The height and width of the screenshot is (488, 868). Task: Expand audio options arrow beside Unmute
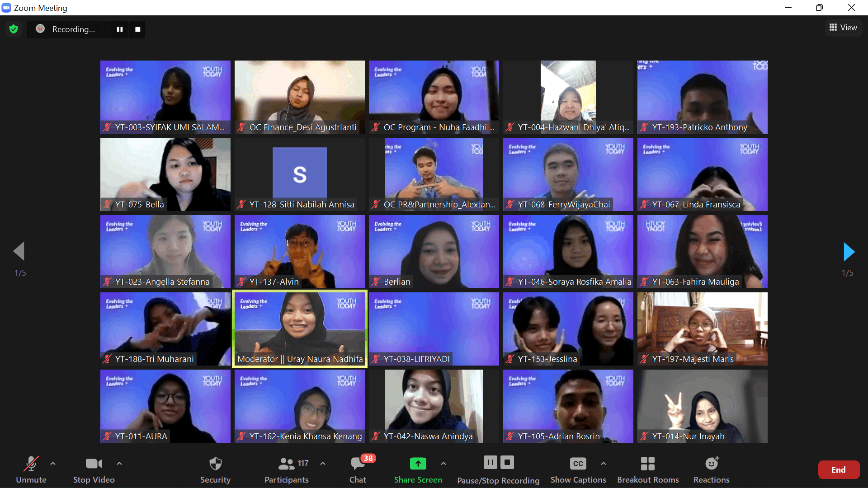(53, 464)
